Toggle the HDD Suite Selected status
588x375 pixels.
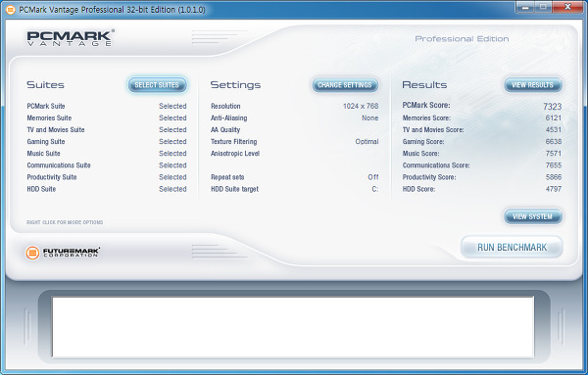[172, 189]
